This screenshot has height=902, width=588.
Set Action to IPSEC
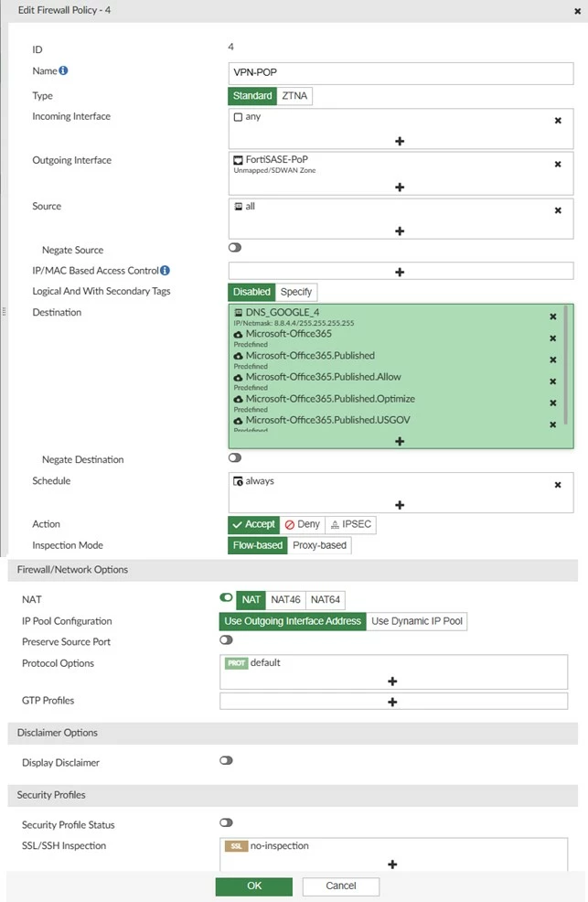350,524
